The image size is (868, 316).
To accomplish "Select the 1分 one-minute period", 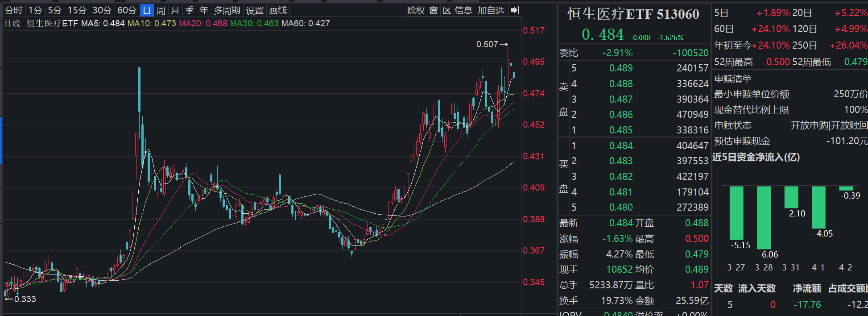I will pyautogui.click(x=35, y=10).
